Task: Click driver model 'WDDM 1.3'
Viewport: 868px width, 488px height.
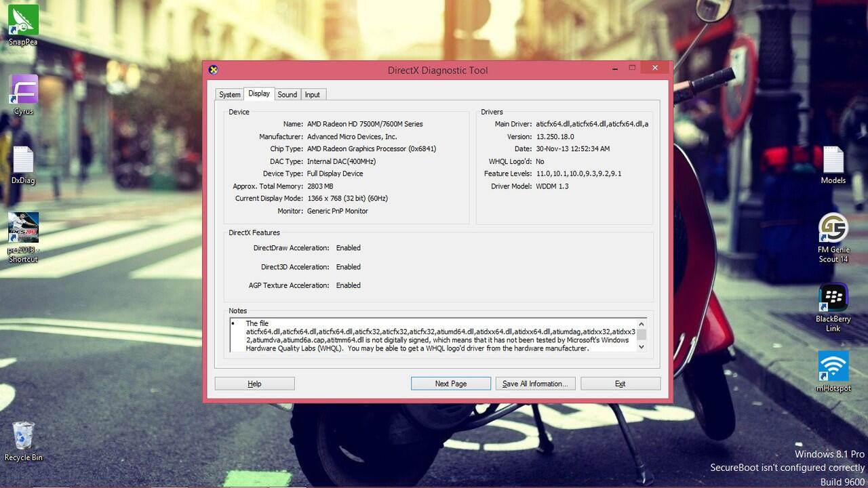Action: coord(552,186)
